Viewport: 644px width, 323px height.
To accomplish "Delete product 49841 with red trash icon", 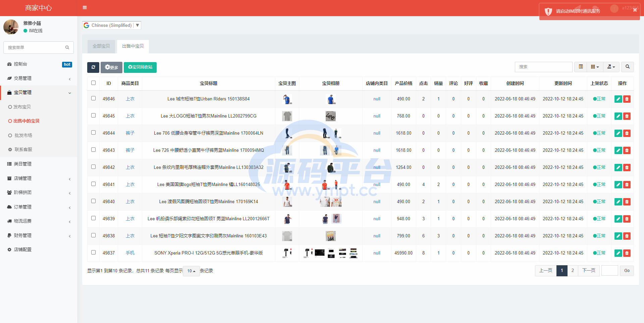I will pyautogui.click(x=627, y=185).
